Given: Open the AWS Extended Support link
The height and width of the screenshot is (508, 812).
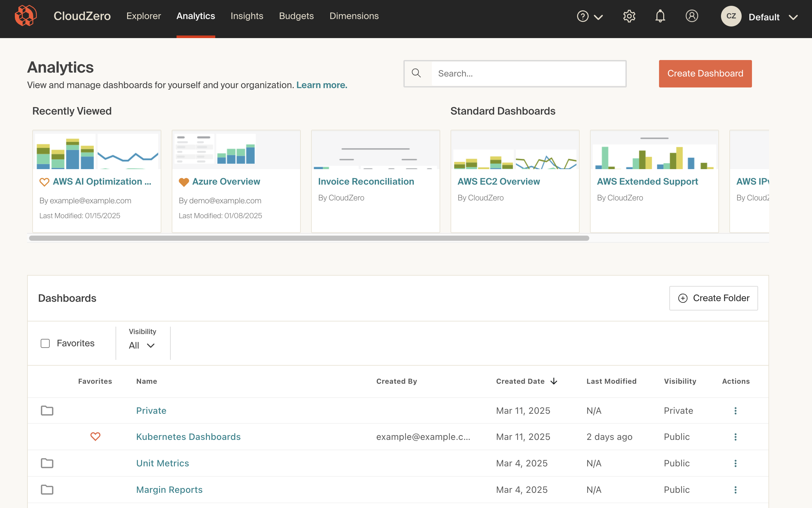Looking at the screenshot, I should pos(647,181).
